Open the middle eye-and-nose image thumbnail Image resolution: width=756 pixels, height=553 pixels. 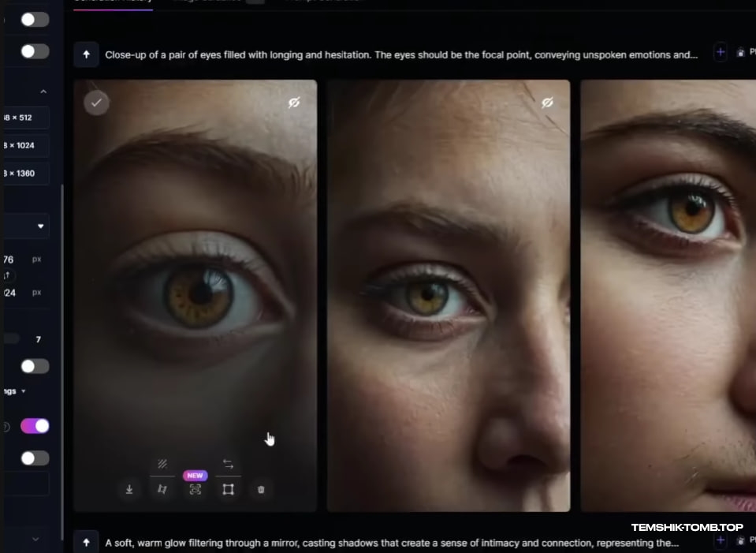click(x=449, y=295)
